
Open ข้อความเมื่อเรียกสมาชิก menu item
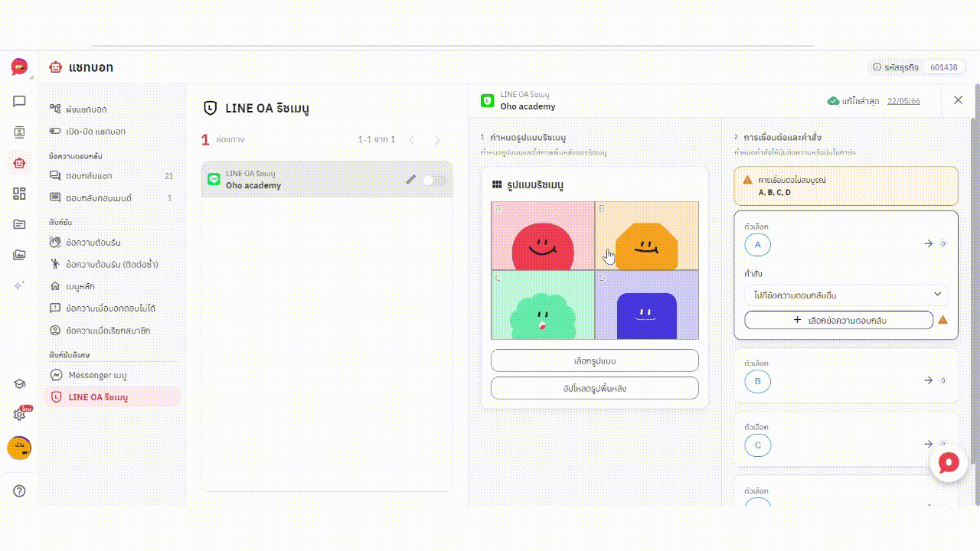click(113, 331)
